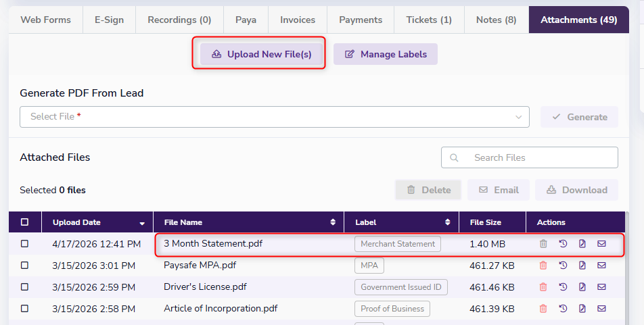Sort by Upload Date column arrow
644x325 pixels.
pos(142,224)
